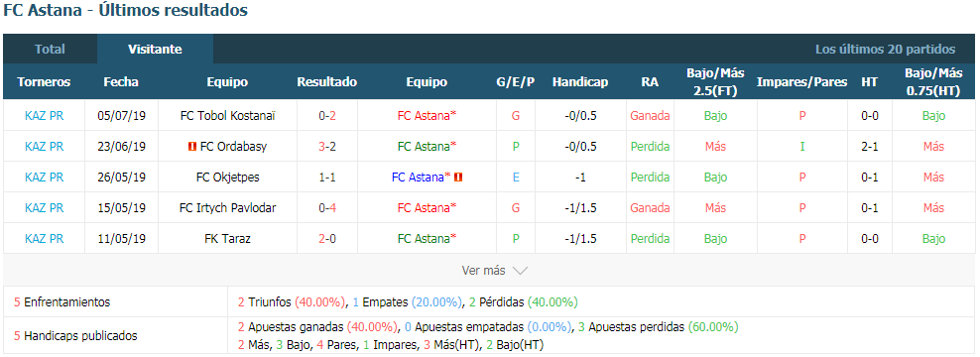Click FC Tobol Kostanaï team name

[x=227, y=116]
